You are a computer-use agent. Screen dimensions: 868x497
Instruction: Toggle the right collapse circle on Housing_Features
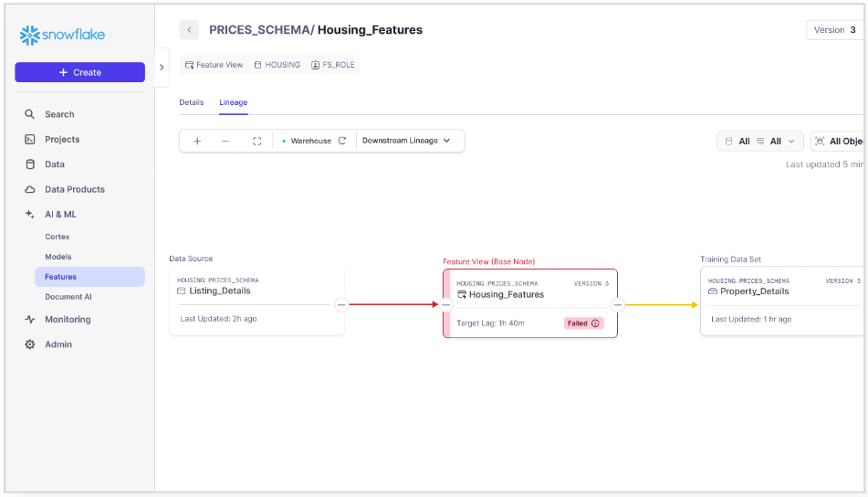point(618,305)
